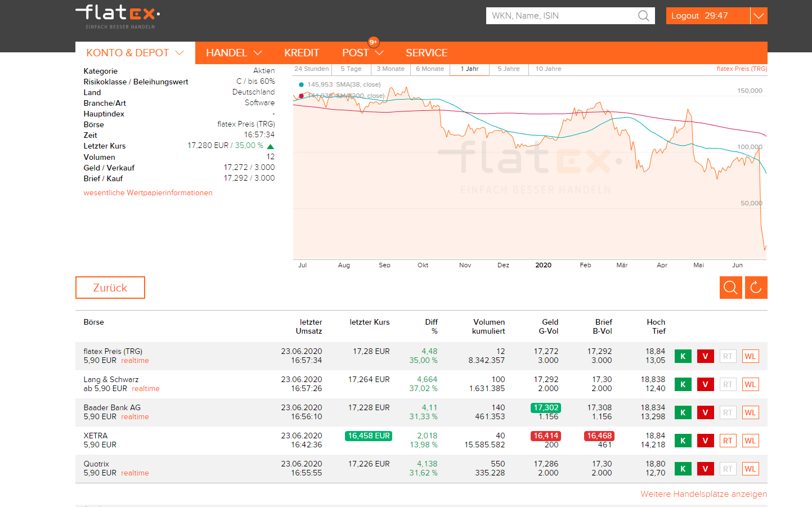
Task: Click RT realtime button in XETRA row
Action: [728, 441]
